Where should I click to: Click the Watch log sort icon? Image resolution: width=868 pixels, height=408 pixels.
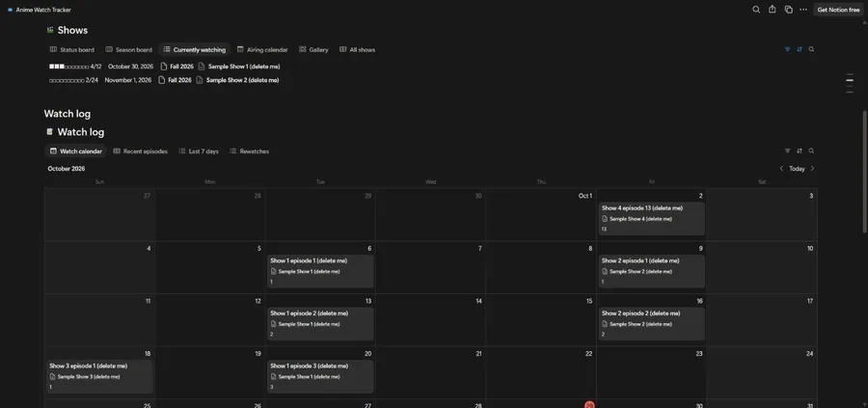pyautogui.click(x=800, y=150)
